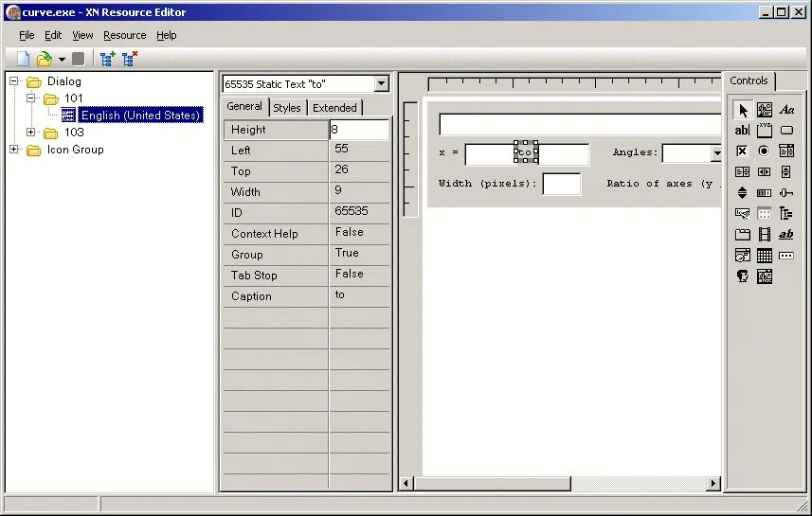The width and height of the screenshot is (812, 516).
Task: Pick the Static Text 'Aa' control
Action: [786, 110]
